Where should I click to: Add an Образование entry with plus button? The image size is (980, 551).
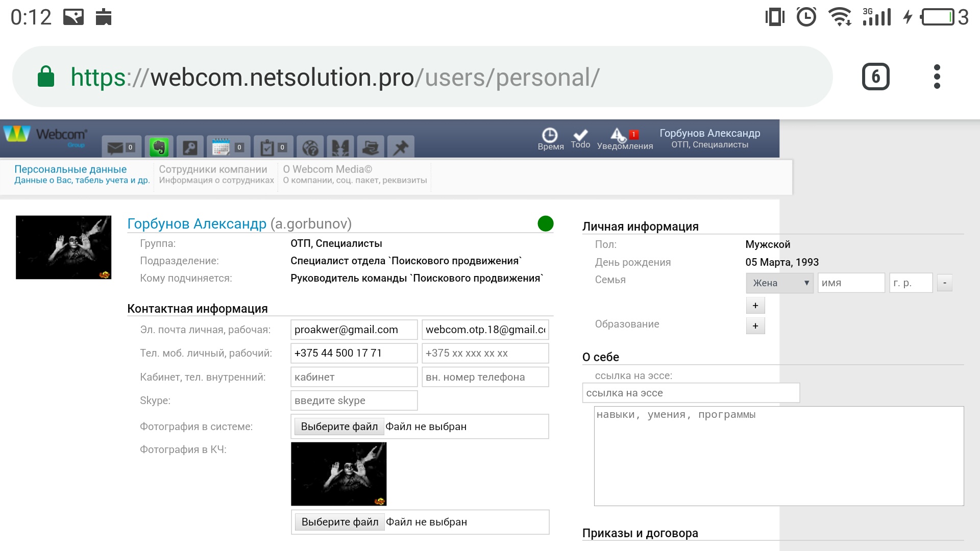click(x=755, y=326)
